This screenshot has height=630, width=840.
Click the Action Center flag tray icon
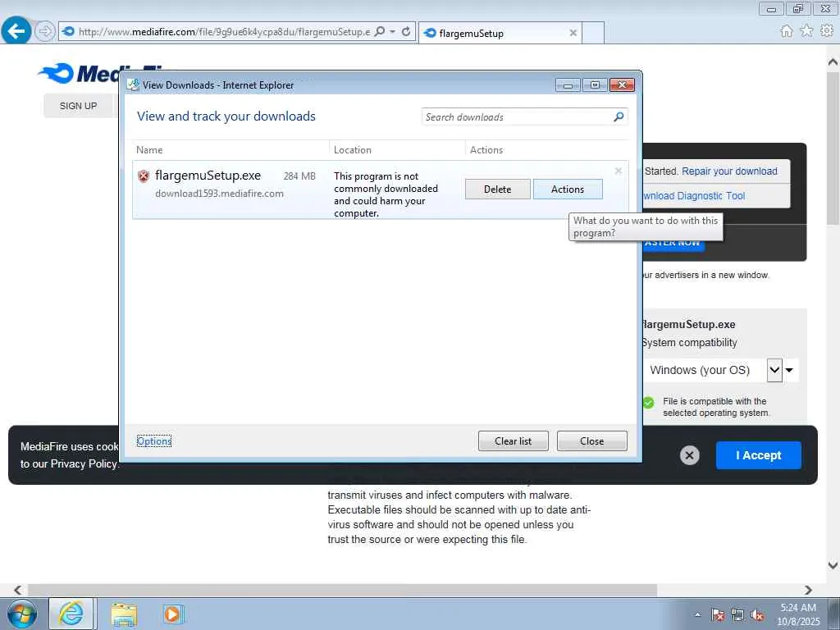(717, 615)
